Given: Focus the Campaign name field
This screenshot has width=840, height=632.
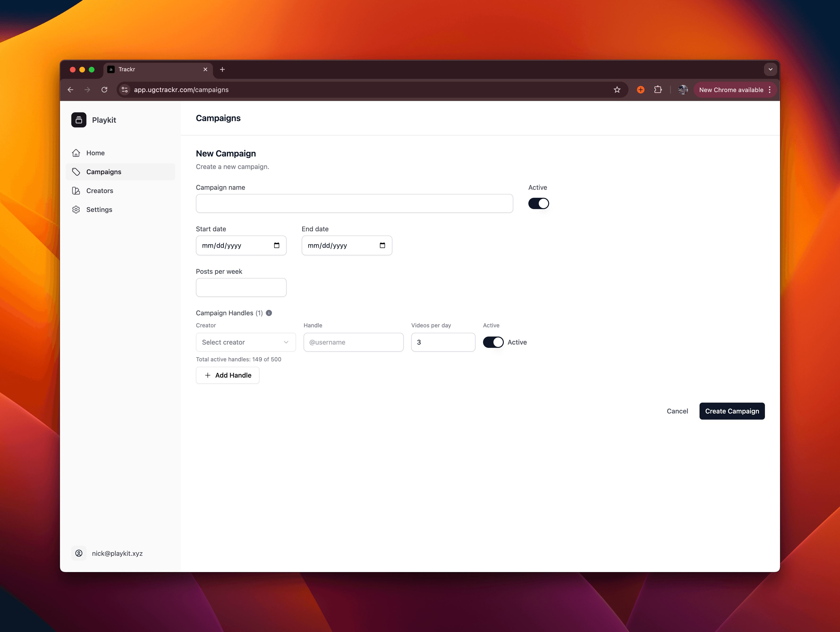Looking at the screenshot, I should [x=354, y=203].
